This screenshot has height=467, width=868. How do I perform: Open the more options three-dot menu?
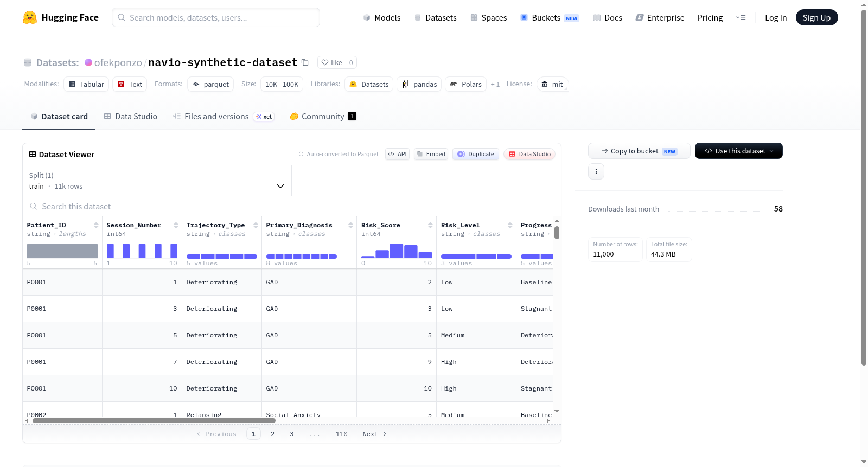(596, 171)
